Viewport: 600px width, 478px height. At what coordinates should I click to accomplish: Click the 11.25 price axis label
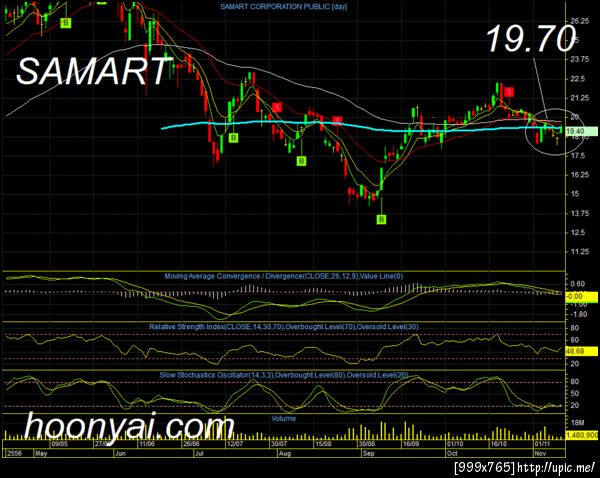click(580, 251)
